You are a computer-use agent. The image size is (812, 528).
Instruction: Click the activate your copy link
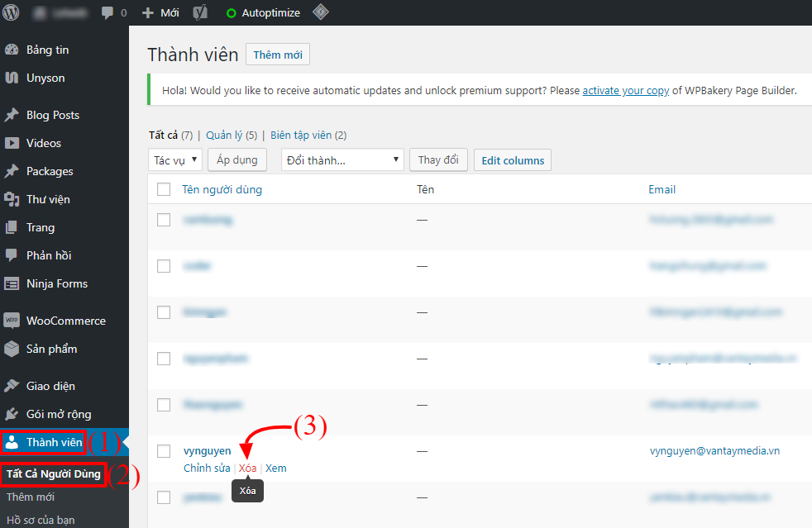(x=626, y=90)
